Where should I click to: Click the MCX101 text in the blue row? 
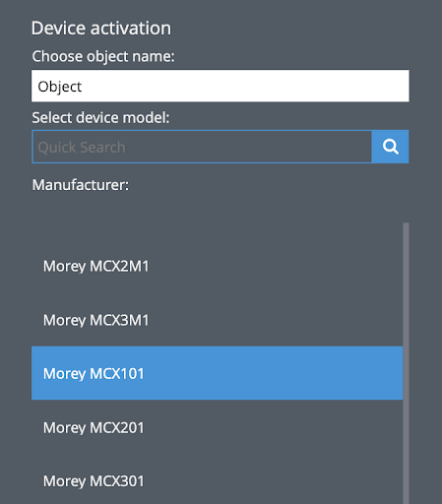click(117, 373)
